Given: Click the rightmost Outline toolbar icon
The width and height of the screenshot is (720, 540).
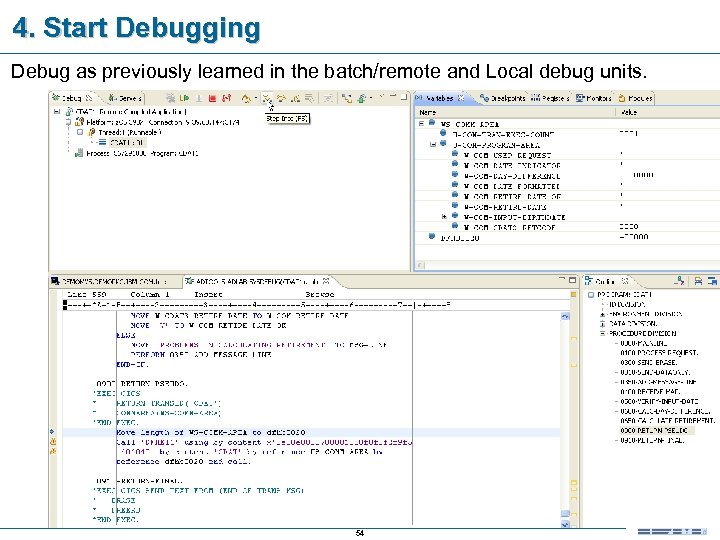Looking at the screenshot, I should (712, 281).
